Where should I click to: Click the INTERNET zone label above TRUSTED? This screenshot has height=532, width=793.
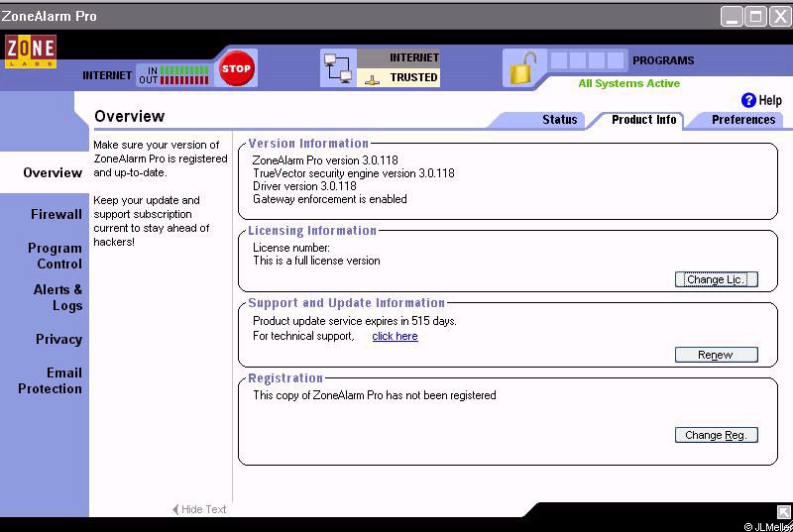pyautogui.click(x=413, y=57)
